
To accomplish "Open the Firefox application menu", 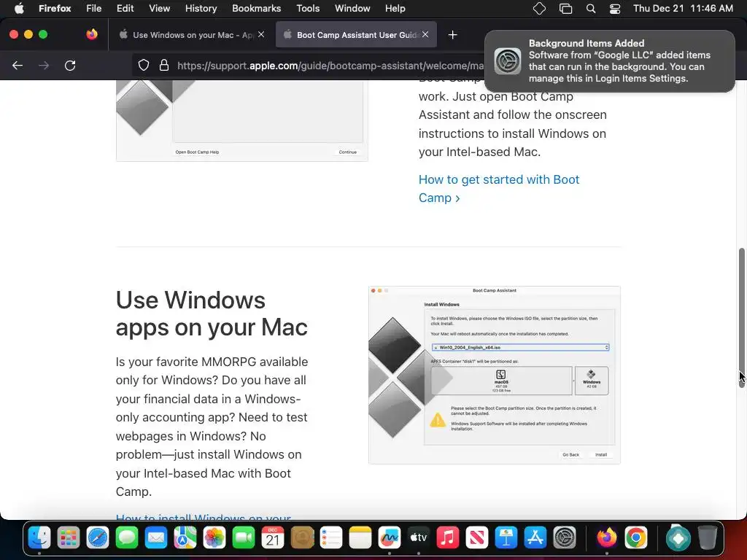I will [55, 8].
